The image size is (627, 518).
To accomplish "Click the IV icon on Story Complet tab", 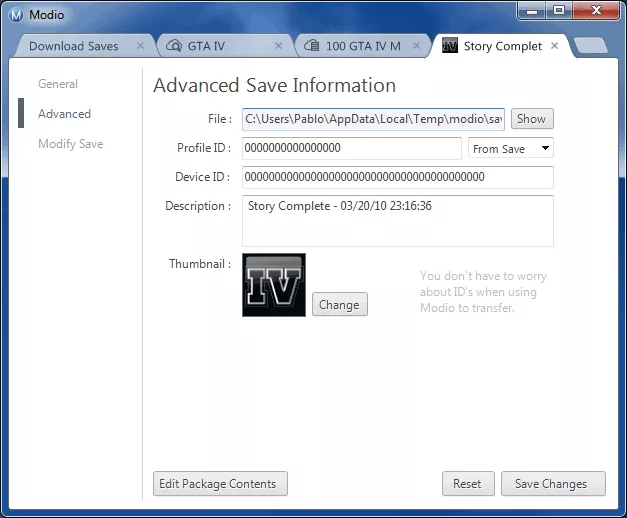I will click(x=450, y=46).
